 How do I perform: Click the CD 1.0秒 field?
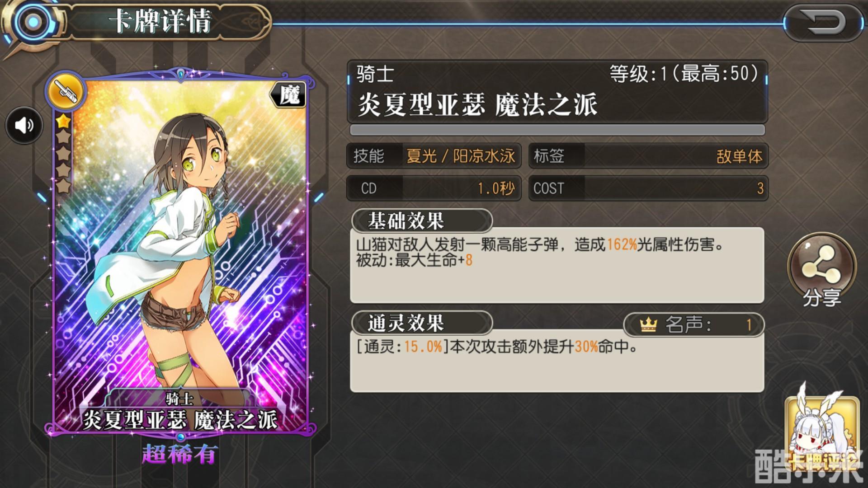pos(434,188)
